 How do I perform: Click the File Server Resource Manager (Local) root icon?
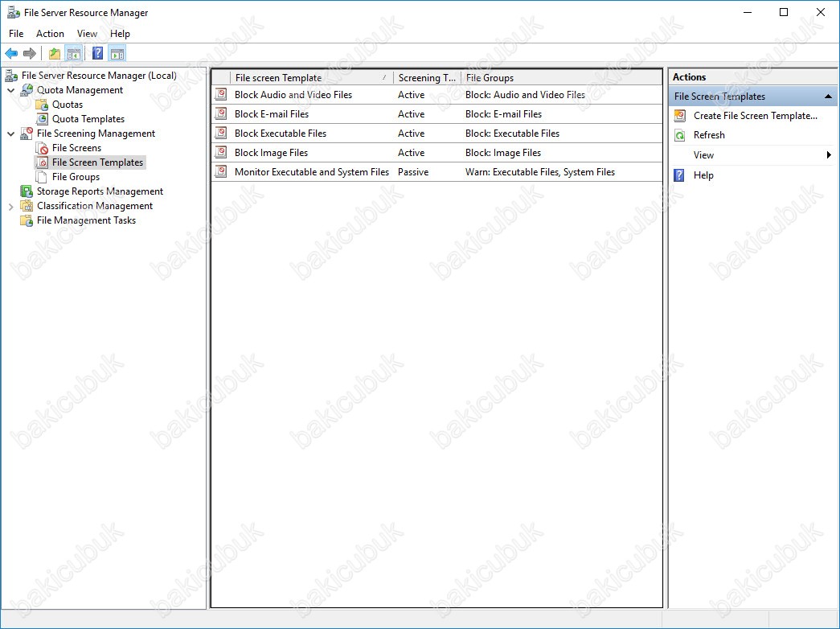tap(11, 76)
